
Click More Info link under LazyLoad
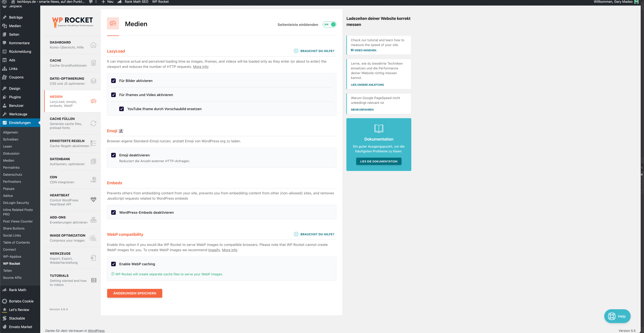(200, 67)
